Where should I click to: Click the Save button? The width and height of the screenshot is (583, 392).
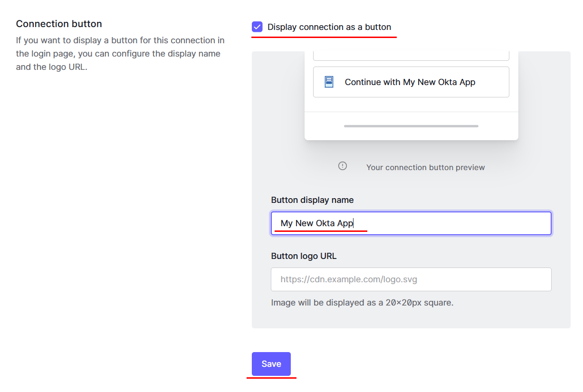(271, 364)
